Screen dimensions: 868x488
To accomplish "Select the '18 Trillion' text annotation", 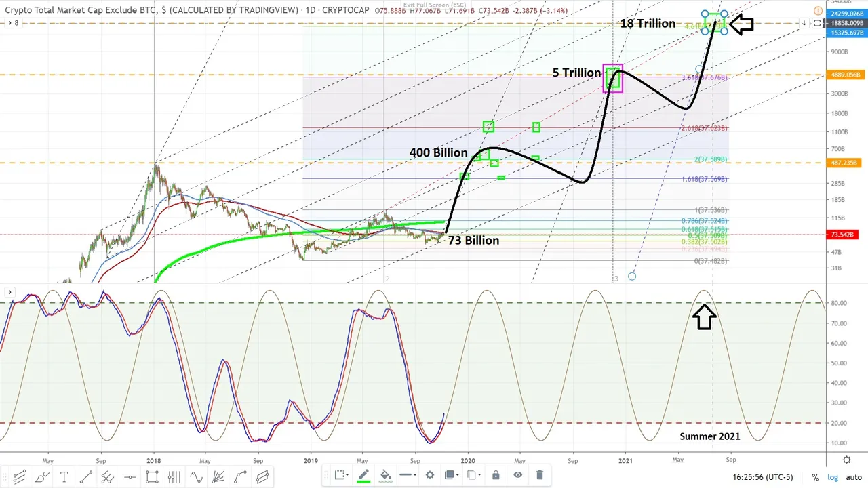I will point(648,23).
